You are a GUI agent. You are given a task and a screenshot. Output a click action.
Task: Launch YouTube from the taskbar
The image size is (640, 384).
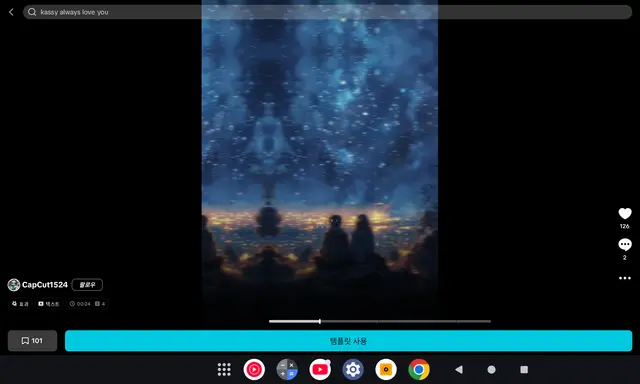click(320, 369)
